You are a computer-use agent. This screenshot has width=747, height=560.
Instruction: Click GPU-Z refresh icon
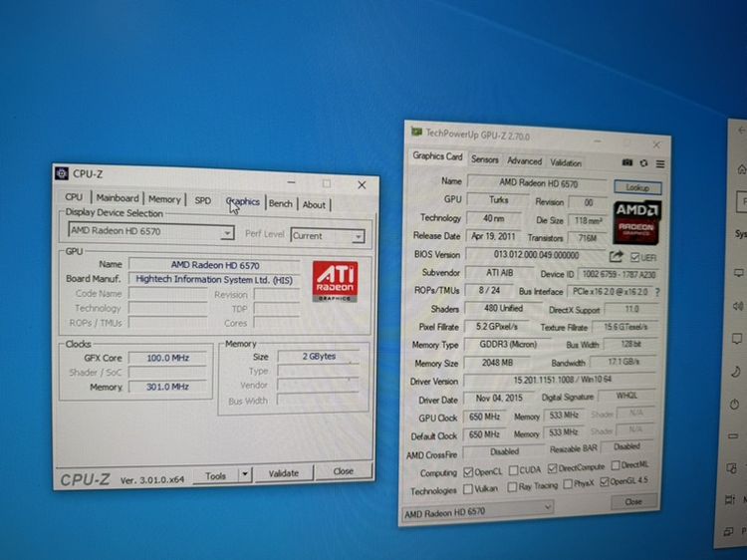pyautogui.click(x=643, y=163)
